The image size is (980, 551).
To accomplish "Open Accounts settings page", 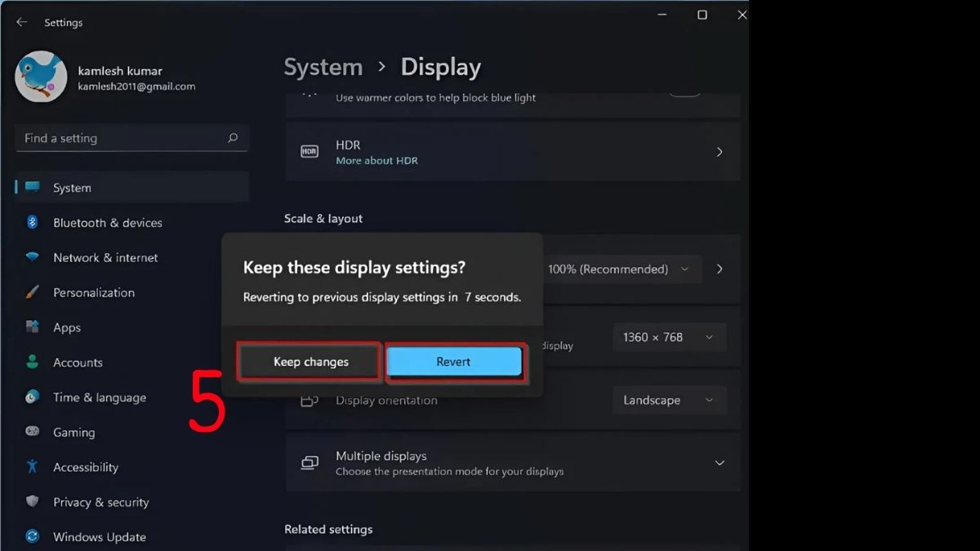I will pyautogui.click(x=132, y=362).
